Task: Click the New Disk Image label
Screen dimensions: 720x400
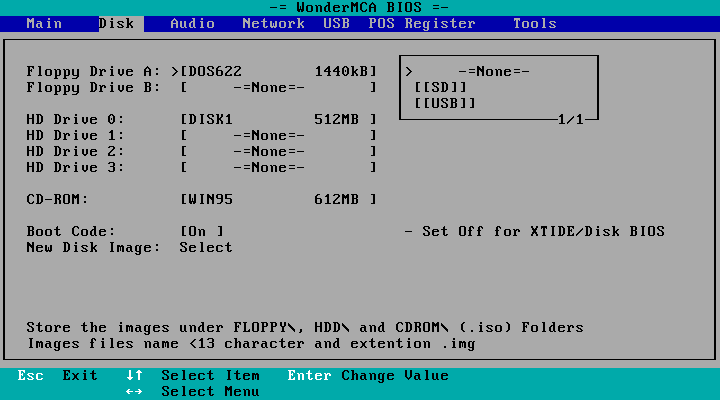Action: [93, 248]
